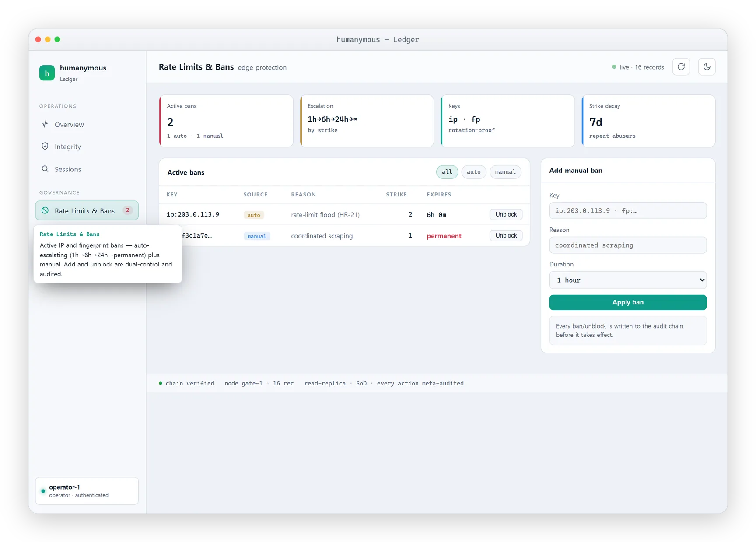The height and width of the screenshot is (542, 756).
Task: Open the Integrity section
Action: tap(87, 147)
